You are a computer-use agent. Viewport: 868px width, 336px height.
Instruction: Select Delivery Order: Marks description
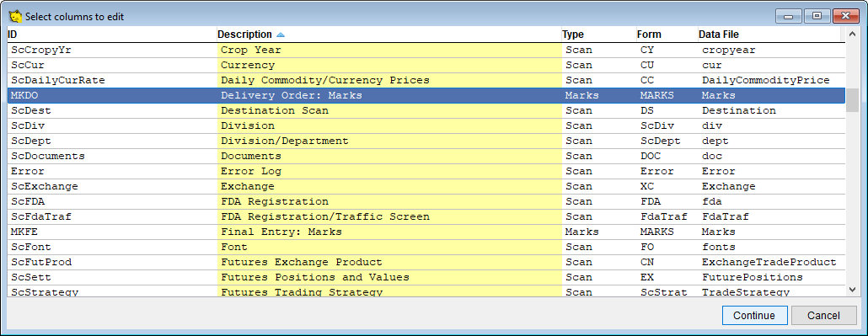(389, 95)
